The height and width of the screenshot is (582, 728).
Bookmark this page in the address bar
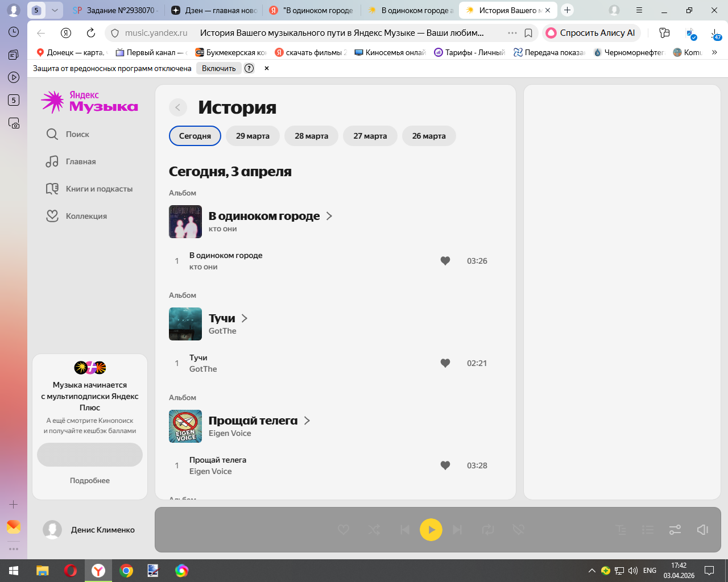click(528, 33)
